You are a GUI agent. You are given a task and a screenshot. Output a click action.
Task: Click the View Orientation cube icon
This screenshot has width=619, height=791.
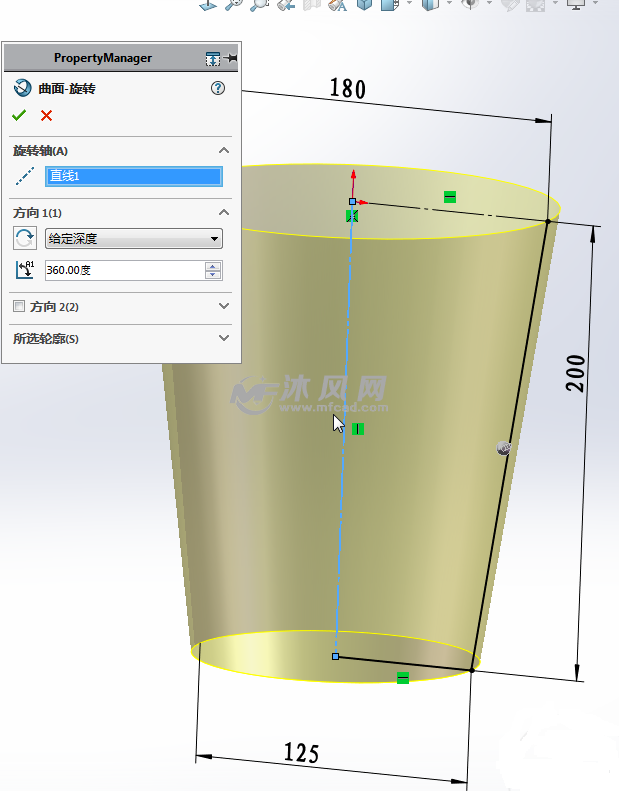point(364,5)
